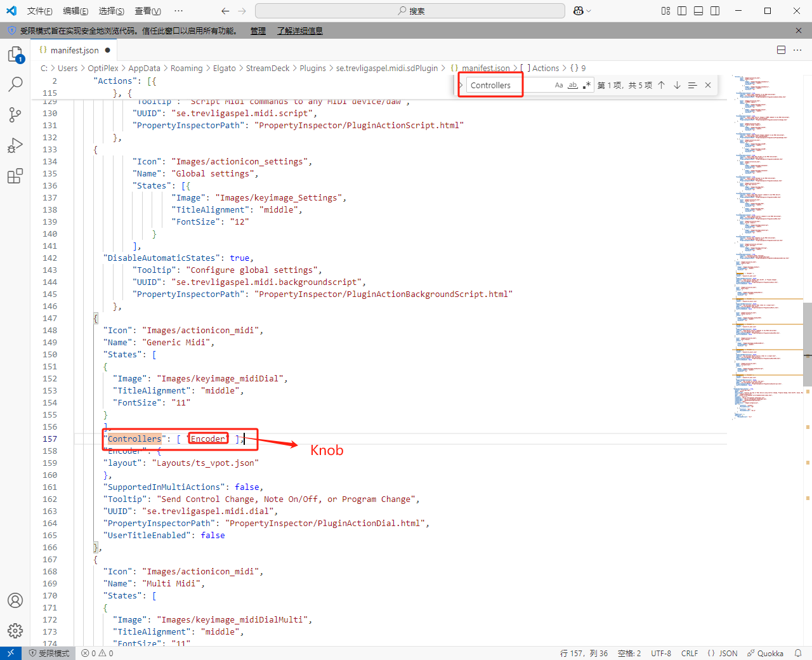This screenshot has height=660, width=812.
Task: Click the CRLF line ending selector
Action: pyautogui.click(x=690, y=653)
